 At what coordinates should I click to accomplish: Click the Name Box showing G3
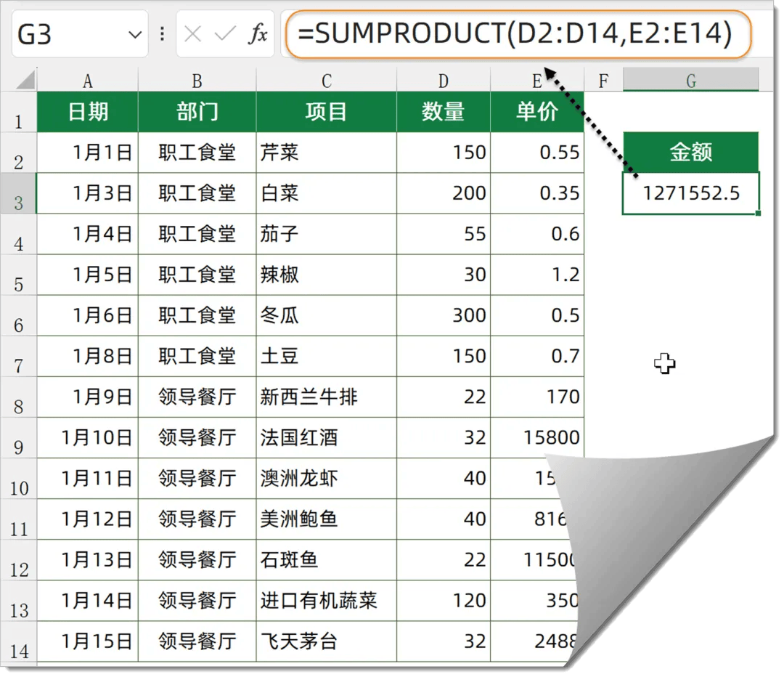pyautogui.click(x=80, y=34)
